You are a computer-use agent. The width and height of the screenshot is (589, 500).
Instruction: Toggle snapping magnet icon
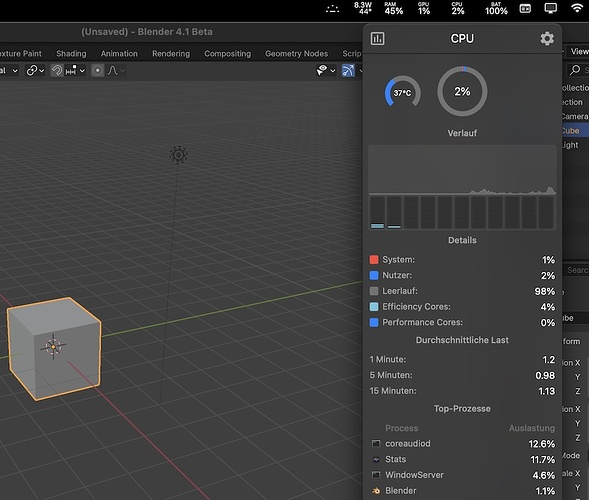point(57,70)
